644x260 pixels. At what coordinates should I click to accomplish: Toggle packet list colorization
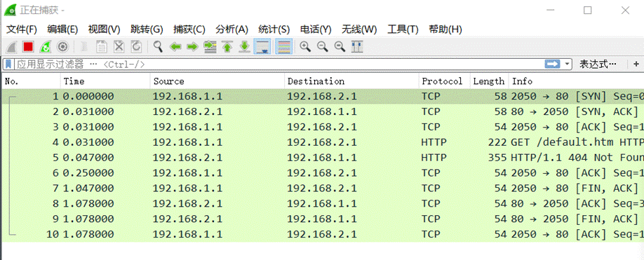pyautogui.click(x=283, y=47)
